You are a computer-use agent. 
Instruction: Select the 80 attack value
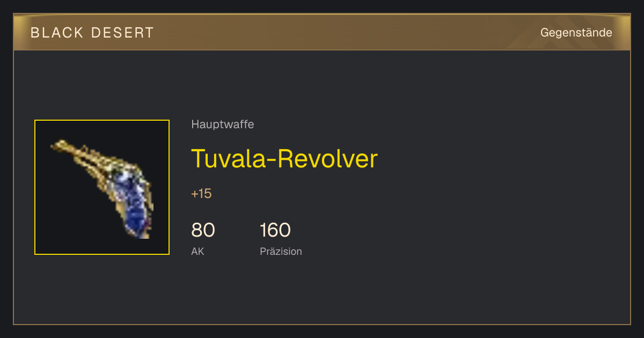click(203, 230)
